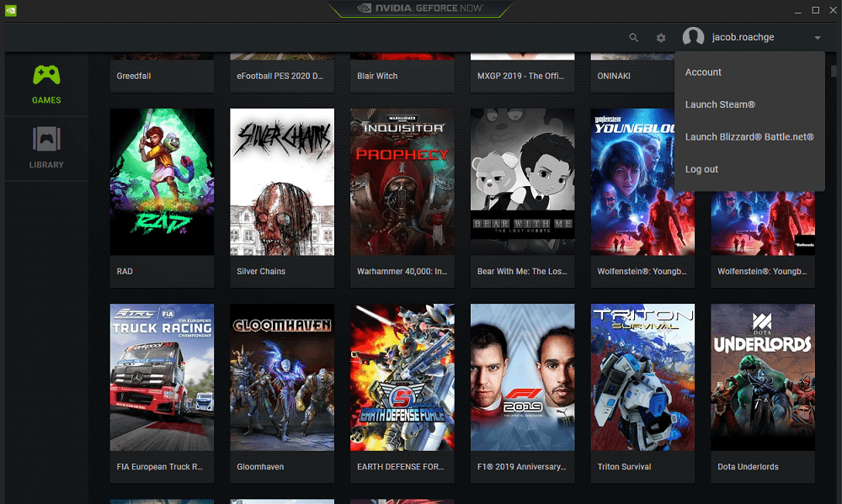Click the MXGP 2019 title label
The width and height of the screenshot is (842, 504).
tap(520, 76)
